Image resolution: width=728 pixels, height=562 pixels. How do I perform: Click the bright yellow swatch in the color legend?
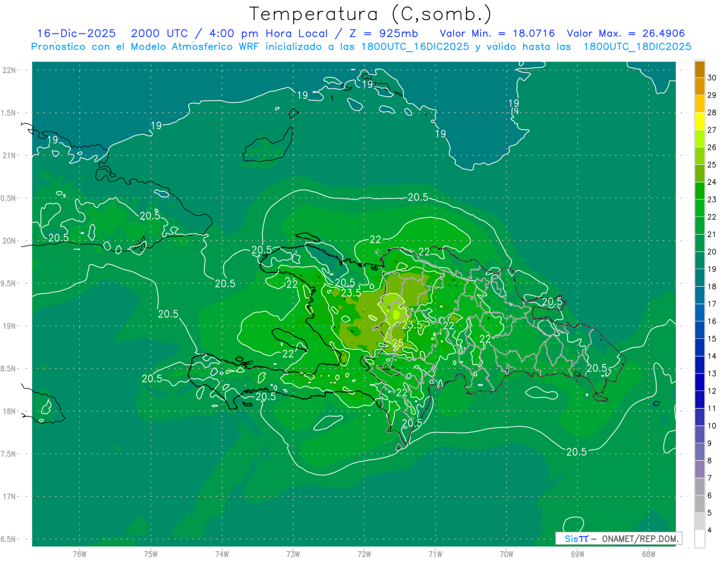699,121
